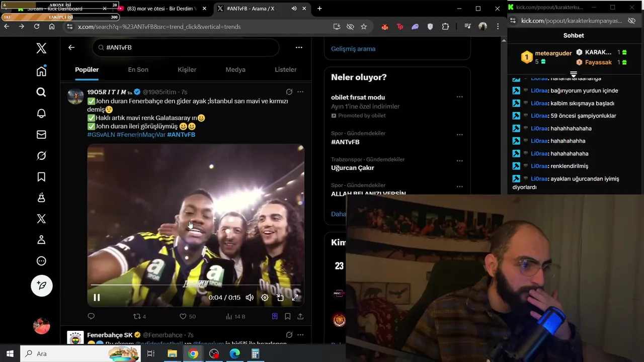Switch to the Popüler tab
Screen dimensions: 644x362
coord(87,69)
